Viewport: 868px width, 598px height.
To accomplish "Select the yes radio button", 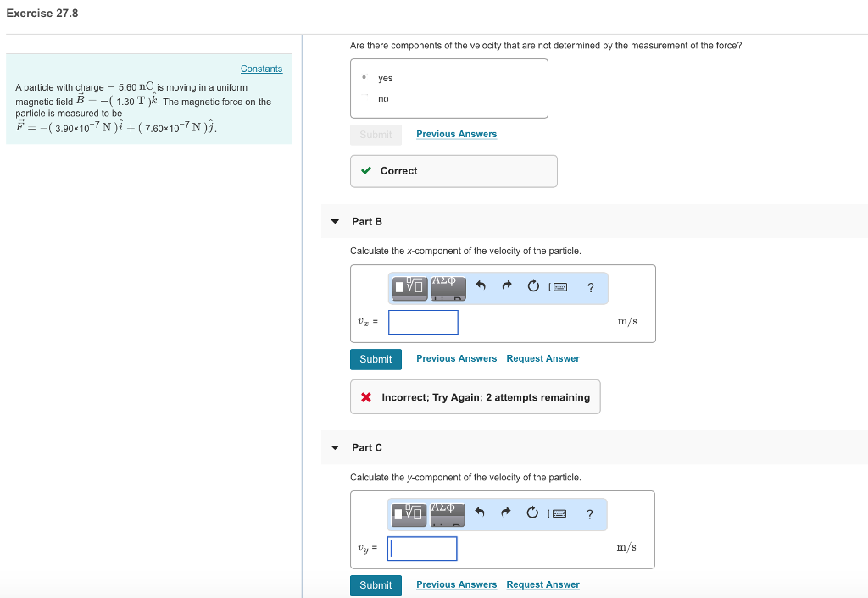I will 363,77.
